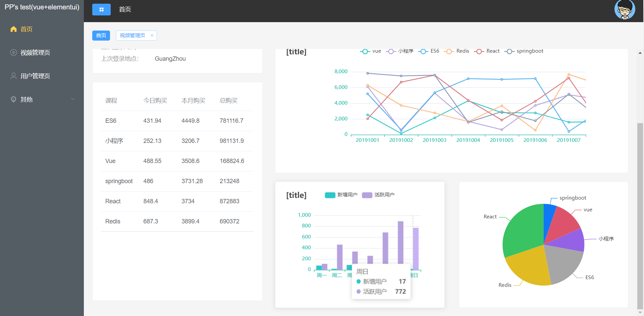Select the React course row name
Screen dimensions: 644x316
[113, 201]
